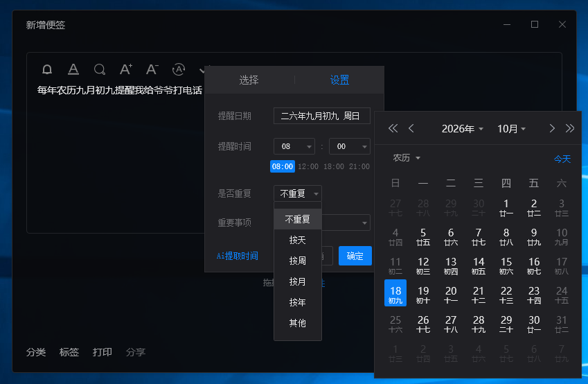This screenshot has height=384, width=588.
Task: Pick October 15 初六 date
Action: click(x=506, y=265)
